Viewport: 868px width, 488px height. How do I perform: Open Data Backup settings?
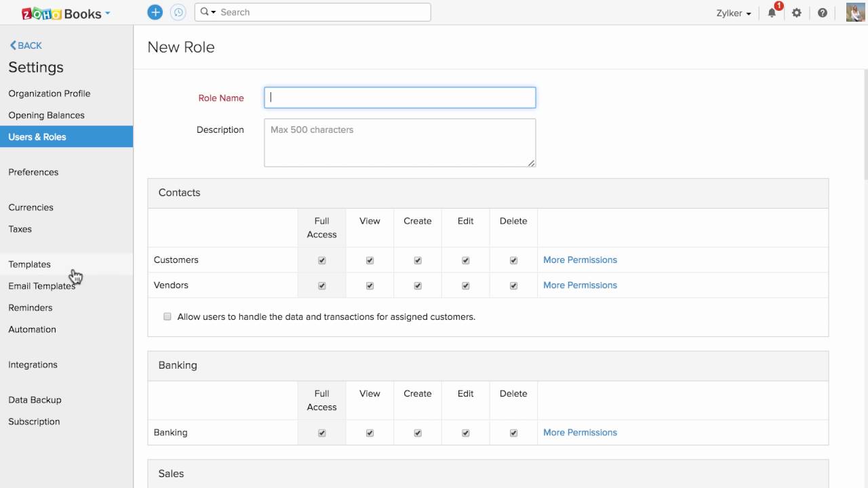[x=35, y=400]
